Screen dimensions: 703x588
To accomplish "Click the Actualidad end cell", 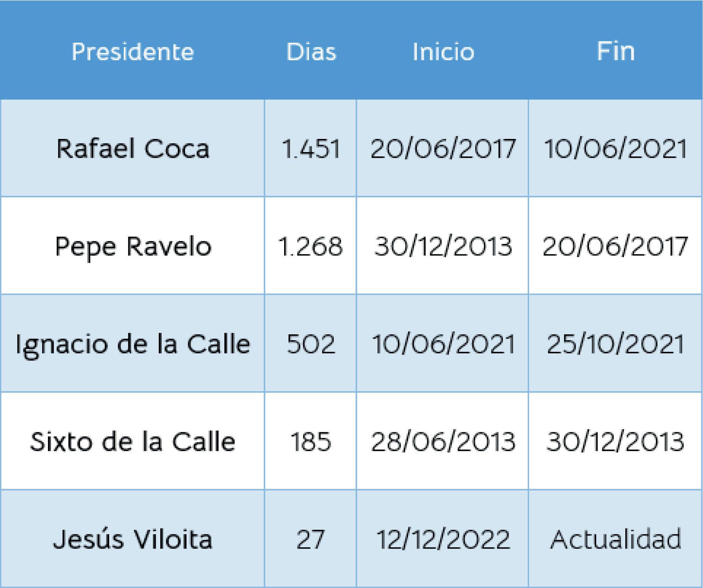I will click(x=616, y=539).
